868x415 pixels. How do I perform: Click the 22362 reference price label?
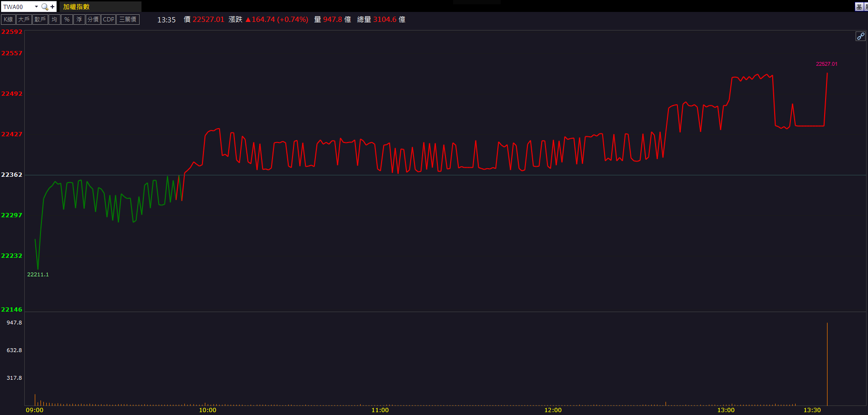tap(12, 175)
